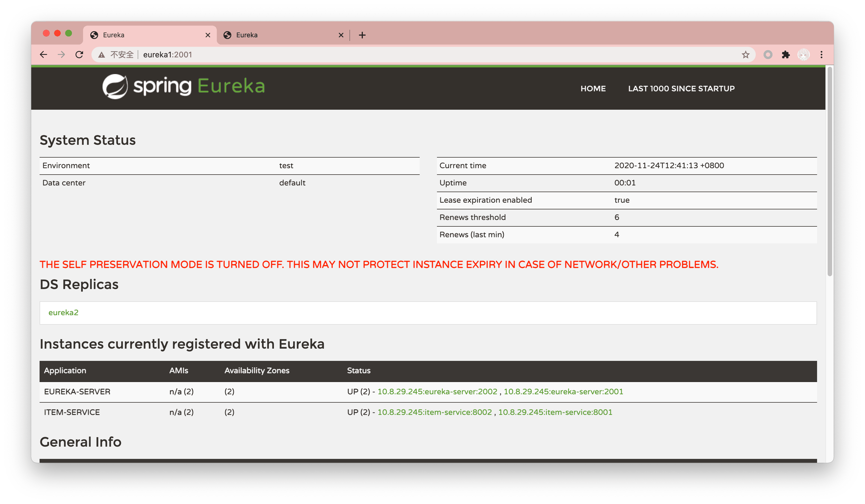Open eureka-server:2002 instance link
The image size is (865, 504).
point(437,392)
